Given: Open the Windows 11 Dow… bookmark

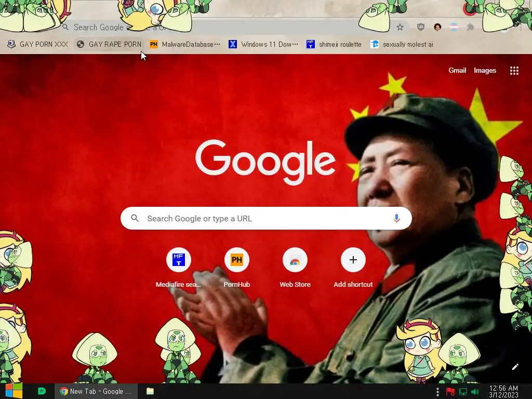Looking at the screenshot, I should click(x=263, y=44).
